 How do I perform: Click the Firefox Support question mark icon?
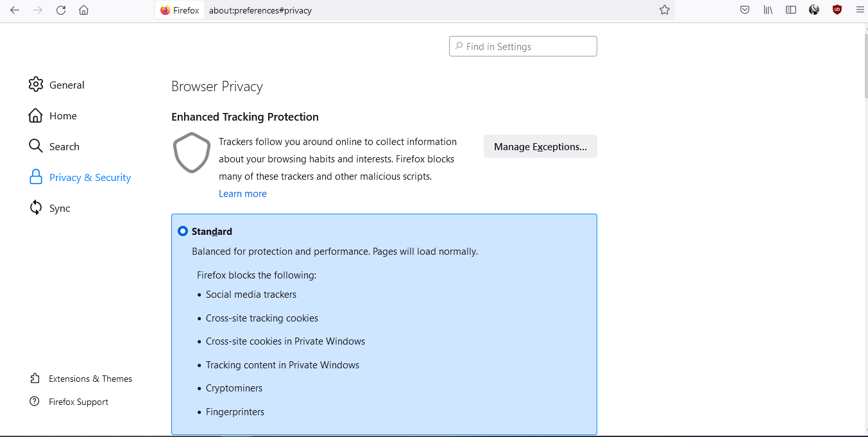[35, 402]
